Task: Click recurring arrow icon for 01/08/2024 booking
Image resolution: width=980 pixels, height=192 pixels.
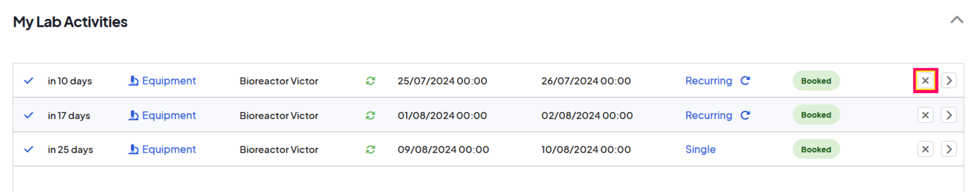Action: 745,115
